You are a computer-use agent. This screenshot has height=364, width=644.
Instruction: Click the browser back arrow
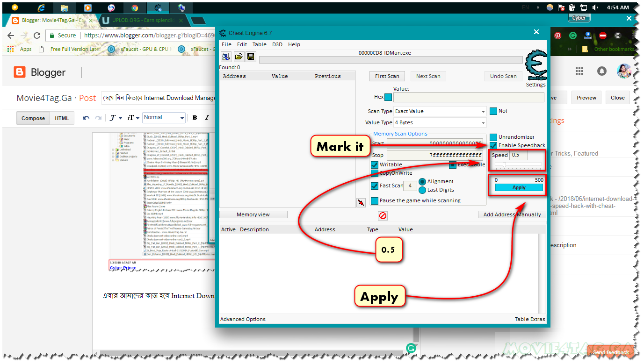tap(11, 36)
